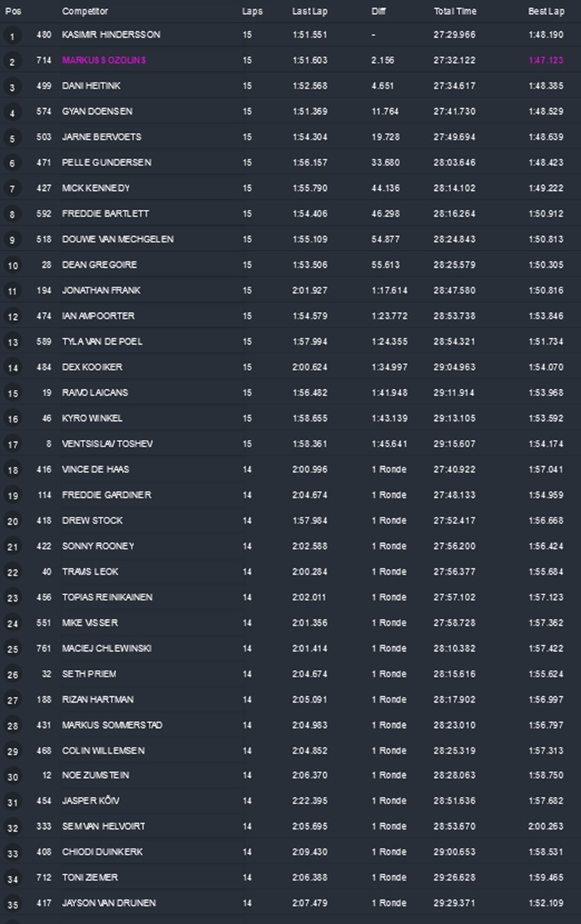Open competitor Jayson Van Drunen
Image resolution: width=581 pixels, height=924 pixels.
click(x=109, y=903)
